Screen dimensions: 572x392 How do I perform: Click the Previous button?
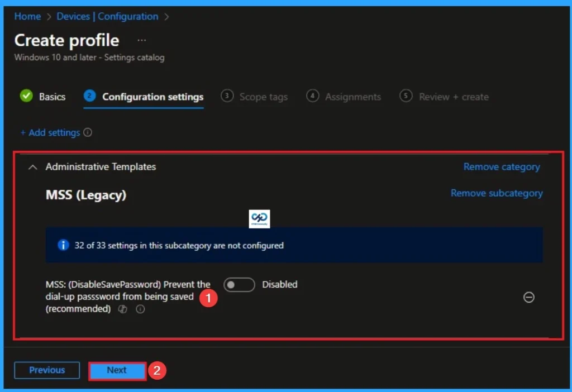coord(46,370)
